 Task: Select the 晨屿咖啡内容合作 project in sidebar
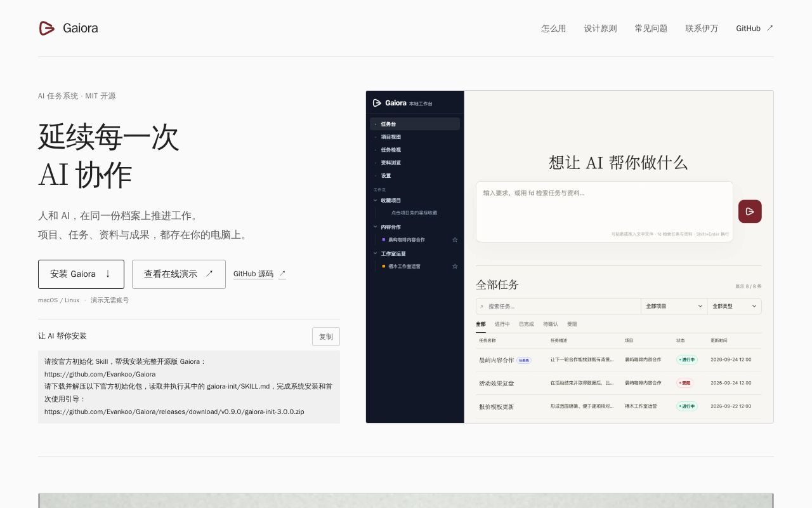tap(407, 240)
